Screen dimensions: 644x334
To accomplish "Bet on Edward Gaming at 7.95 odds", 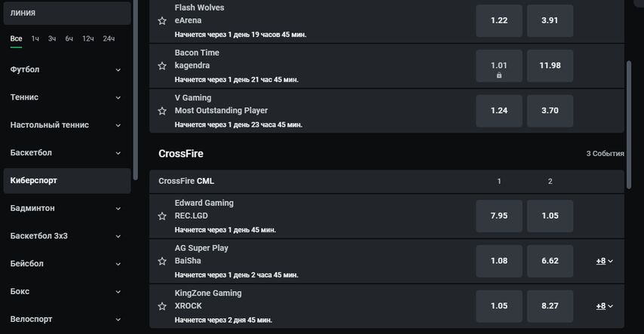I will 499,216.
